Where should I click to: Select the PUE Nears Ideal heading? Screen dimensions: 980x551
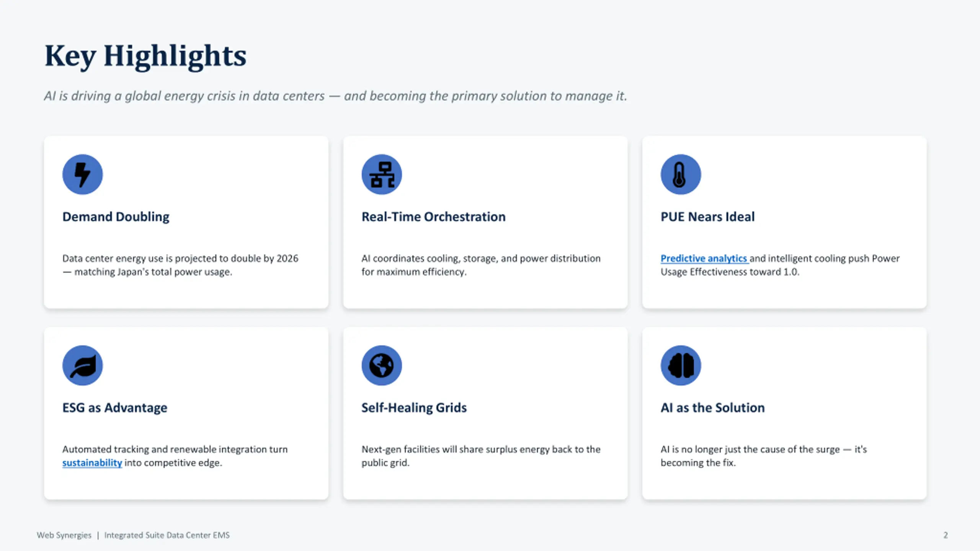(707, 217)
